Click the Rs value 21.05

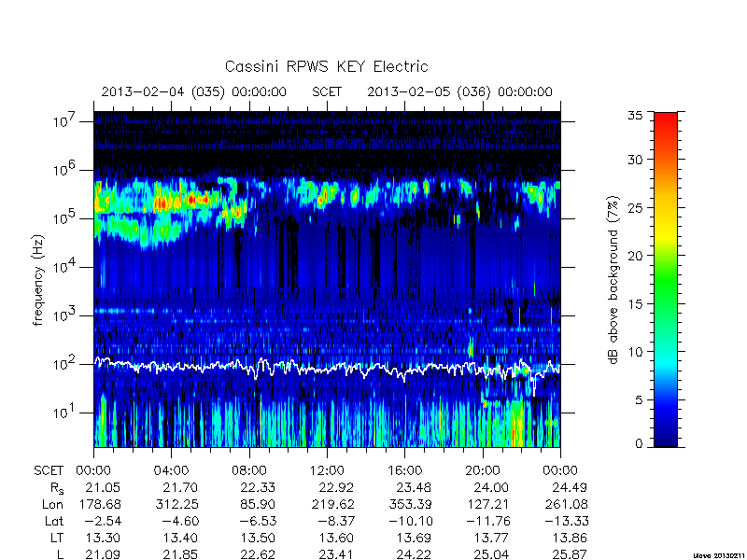pos(103,487)
